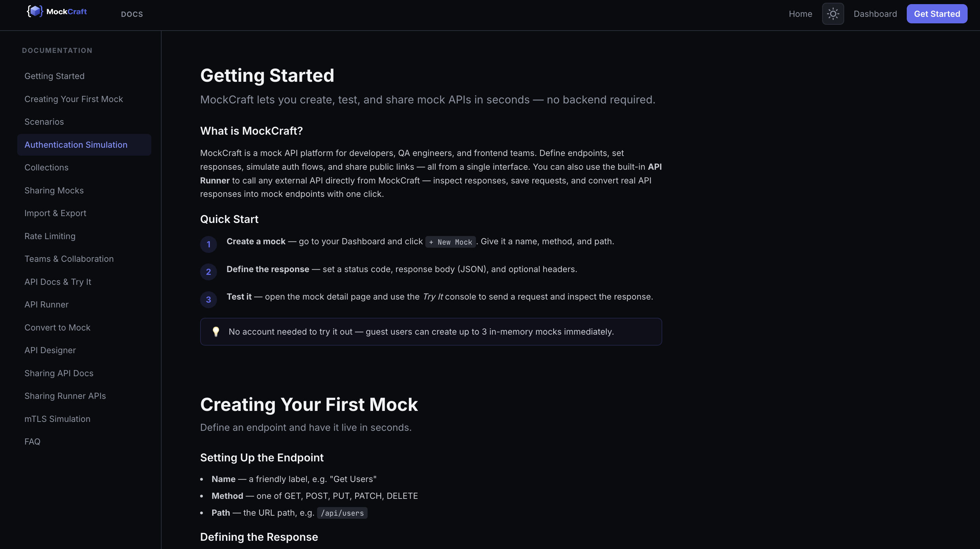This screenshot has width=980, height=549.
Task: Select Import & Export documentation
Action: pos(55,213)
